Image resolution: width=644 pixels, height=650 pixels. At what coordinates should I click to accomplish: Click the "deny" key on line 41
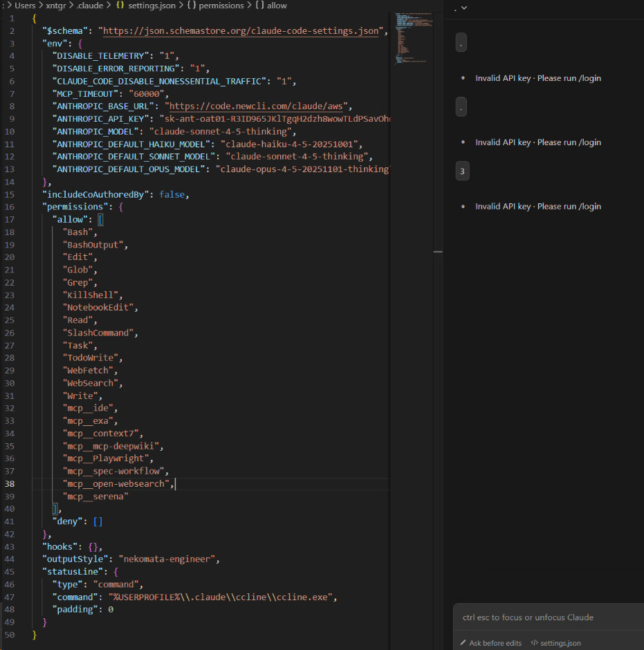tap(67, 521)
